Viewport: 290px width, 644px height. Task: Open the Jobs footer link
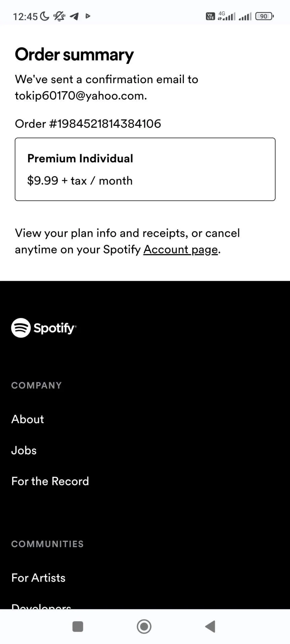pos(24,450)
